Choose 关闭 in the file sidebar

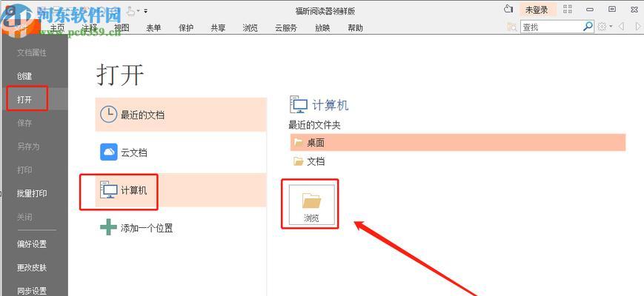tap(24, 217)
